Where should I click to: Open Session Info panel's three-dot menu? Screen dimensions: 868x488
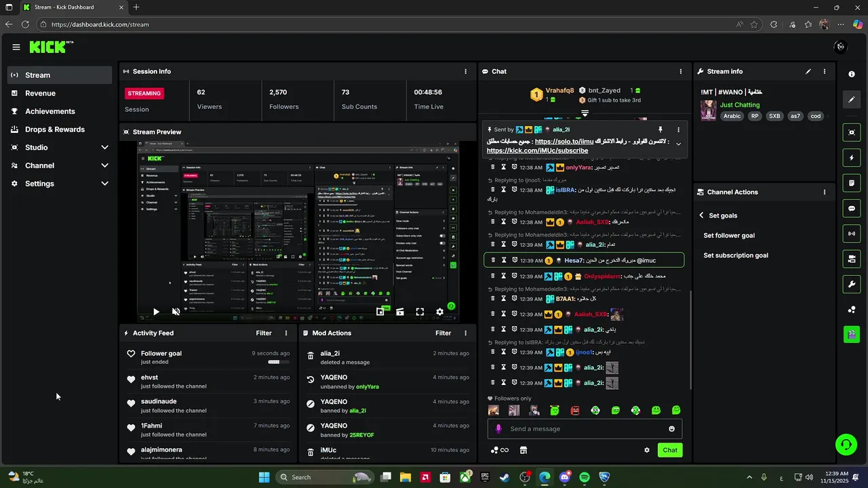point(465,71)
